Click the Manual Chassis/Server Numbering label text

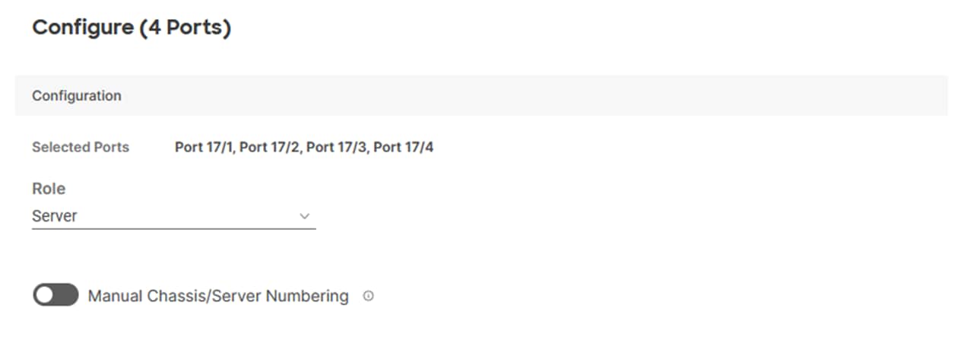click(218, 296)
